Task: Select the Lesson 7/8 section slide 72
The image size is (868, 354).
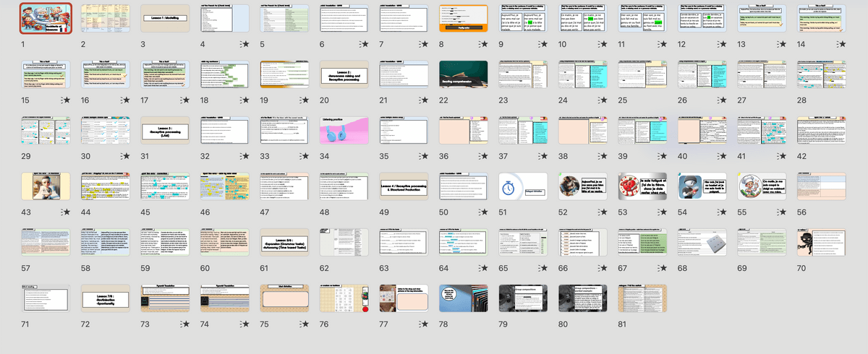Action: (106, 298)
